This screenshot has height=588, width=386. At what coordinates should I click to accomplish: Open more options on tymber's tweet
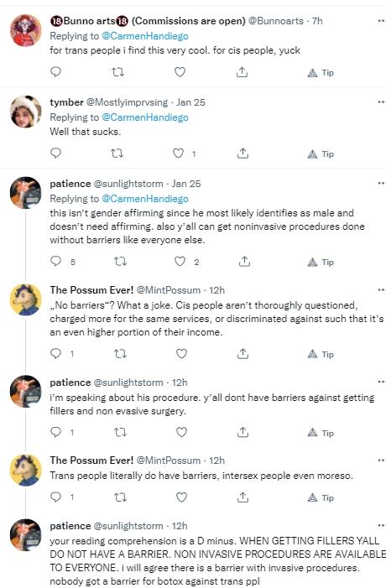click(x=382, y=102)
